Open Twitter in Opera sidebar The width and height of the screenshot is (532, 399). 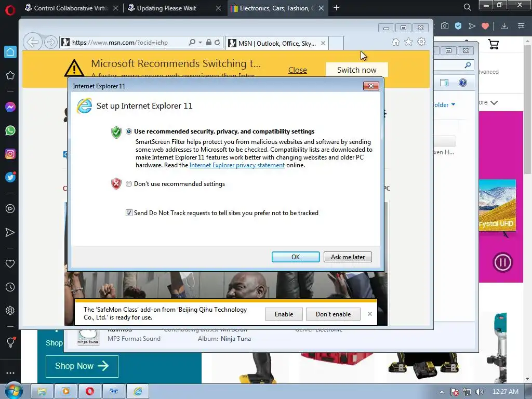point(10,177)
